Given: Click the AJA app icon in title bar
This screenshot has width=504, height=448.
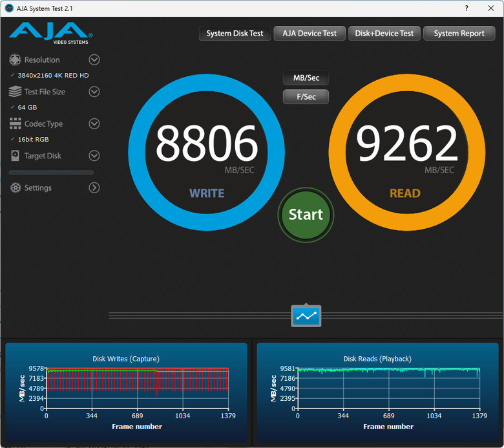Looking at the screenshot, I should [x=9, y=8].
